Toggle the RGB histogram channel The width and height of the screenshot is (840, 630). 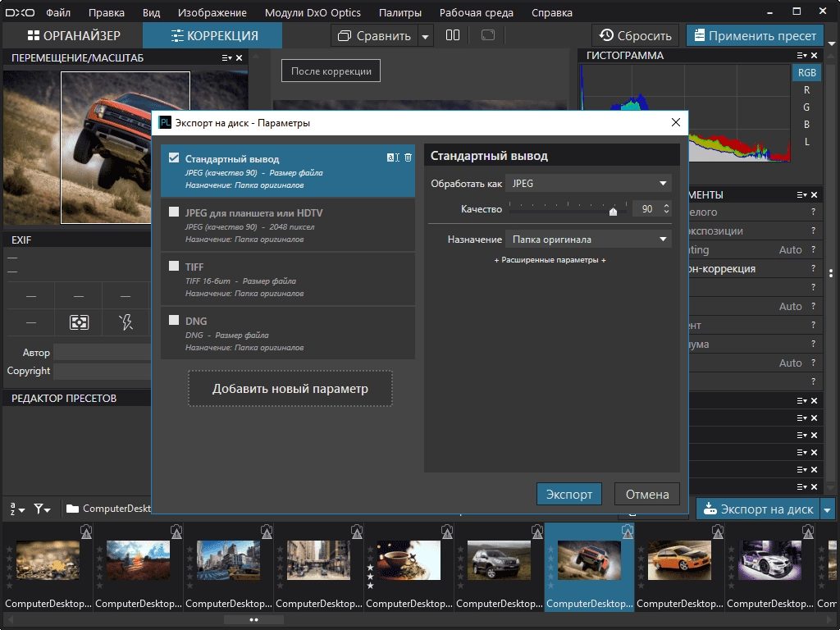(x=807, y=73)
